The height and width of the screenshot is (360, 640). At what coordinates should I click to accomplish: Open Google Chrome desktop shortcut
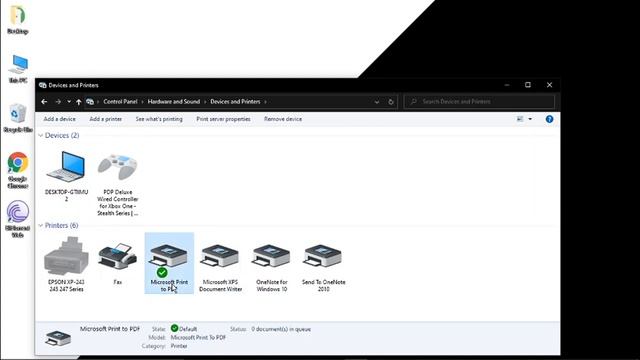[x=18, y=171]
